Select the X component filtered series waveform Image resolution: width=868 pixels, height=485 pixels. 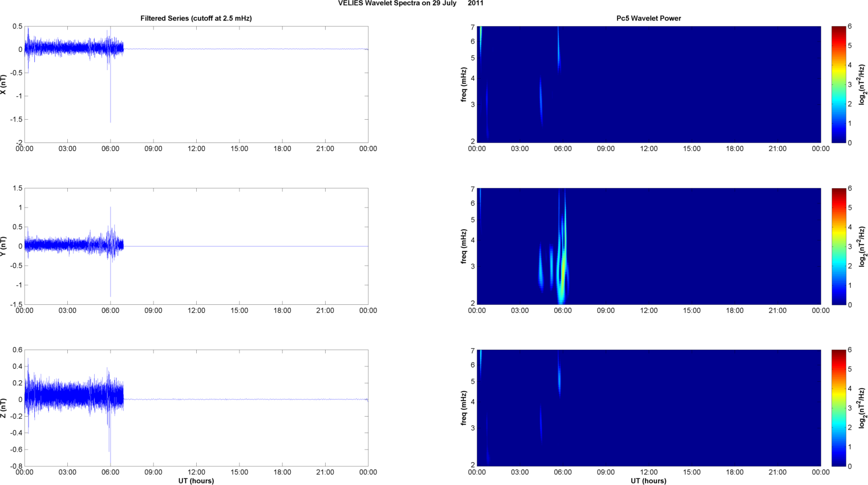74,48
